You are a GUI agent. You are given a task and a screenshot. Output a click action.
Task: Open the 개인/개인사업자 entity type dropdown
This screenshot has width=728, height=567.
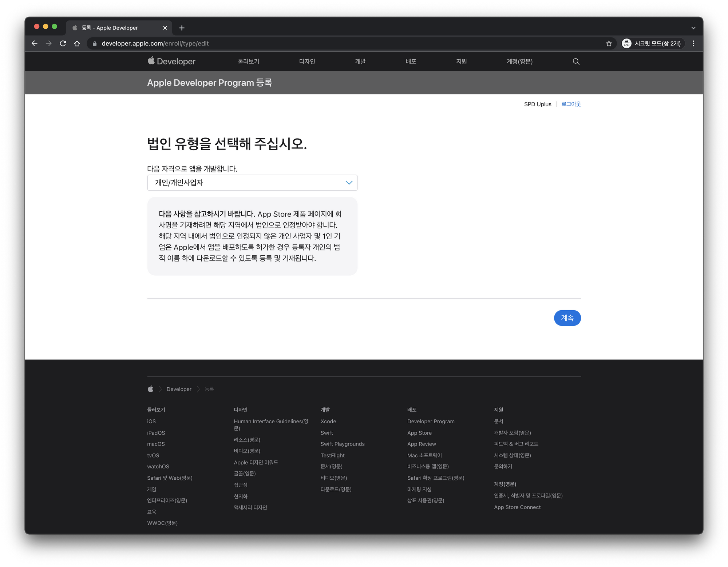252,183
